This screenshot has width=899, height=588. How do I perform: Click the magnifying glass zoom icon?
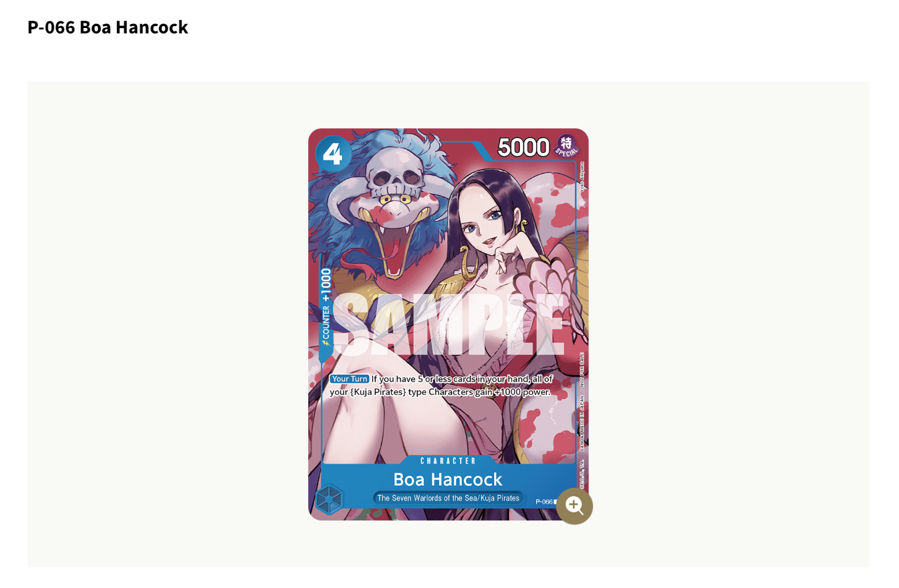574,506
